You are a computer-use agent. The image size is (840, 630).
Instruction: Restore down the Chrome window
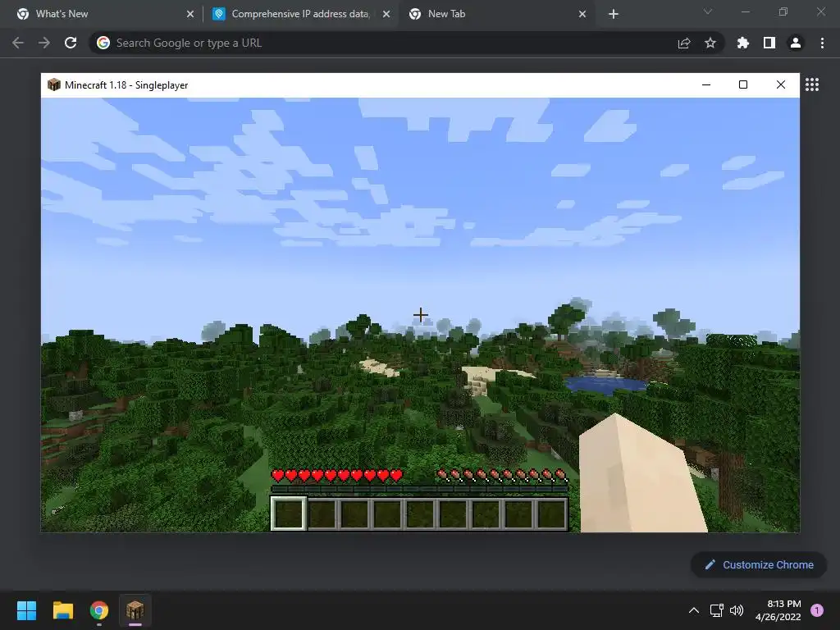point(783,11)
